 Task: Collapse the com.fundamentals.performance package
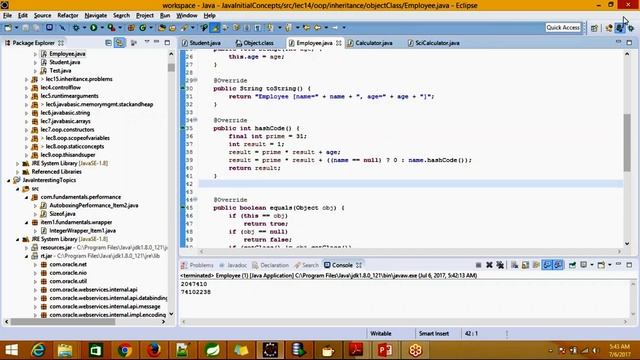[x=27, y=197]
